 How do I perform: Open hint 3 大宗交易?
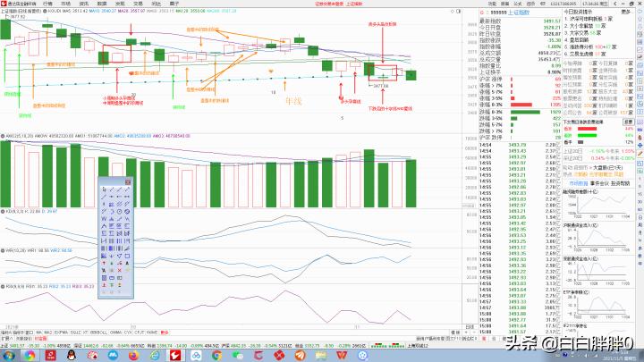(x=582, y=33)
